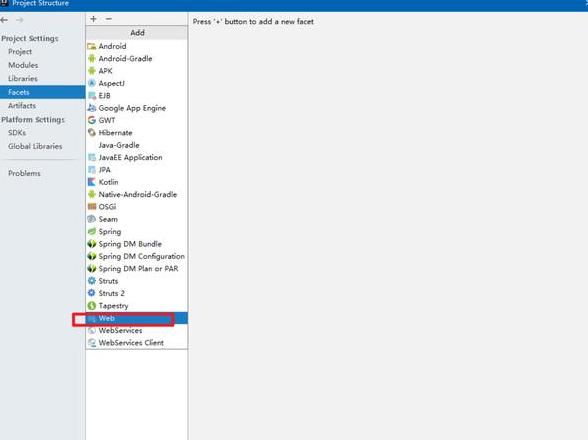The height and width of the screenshot is (440, 588).
Task: Choose Web from the Add list
Action: (x=136, y=318)
